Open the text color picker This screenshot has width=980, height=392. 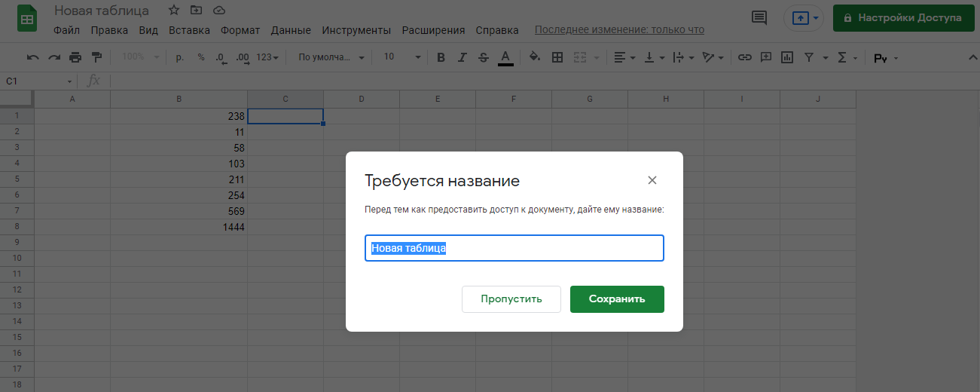pyautogui.click(x=505, y=57)
